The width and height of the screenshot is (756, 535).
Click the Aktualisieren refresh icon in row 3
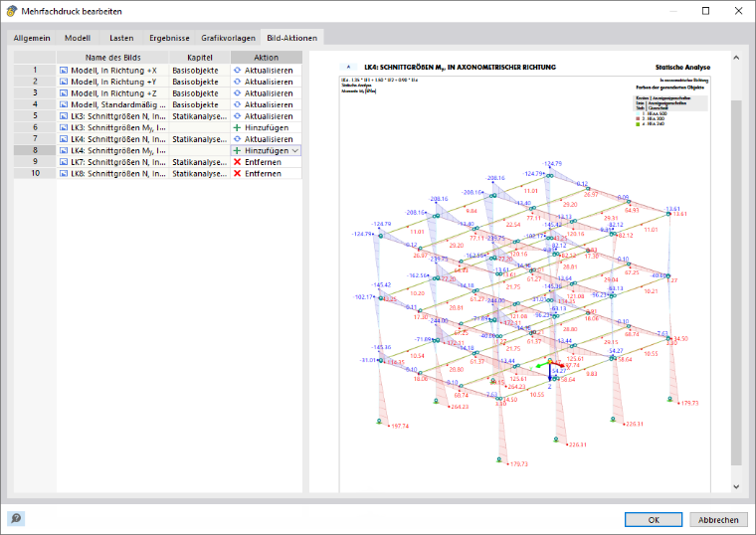237,93
